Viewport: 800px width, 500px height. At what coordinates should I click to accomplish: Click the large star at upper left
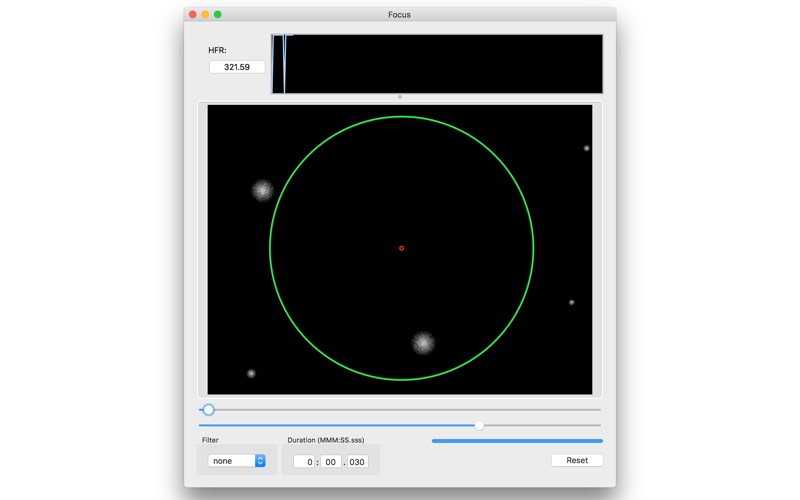(x=263, y=190)
